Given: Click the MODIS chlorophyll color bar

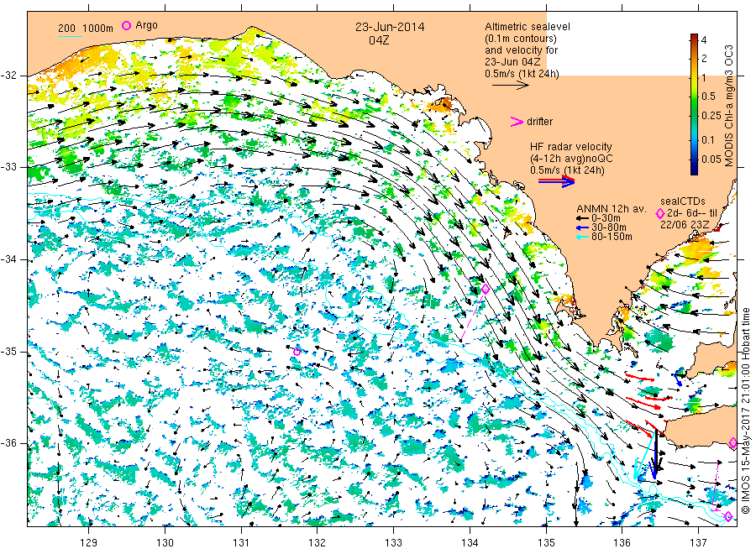Looking at the screenshot, I should click(x=694, y=104).
